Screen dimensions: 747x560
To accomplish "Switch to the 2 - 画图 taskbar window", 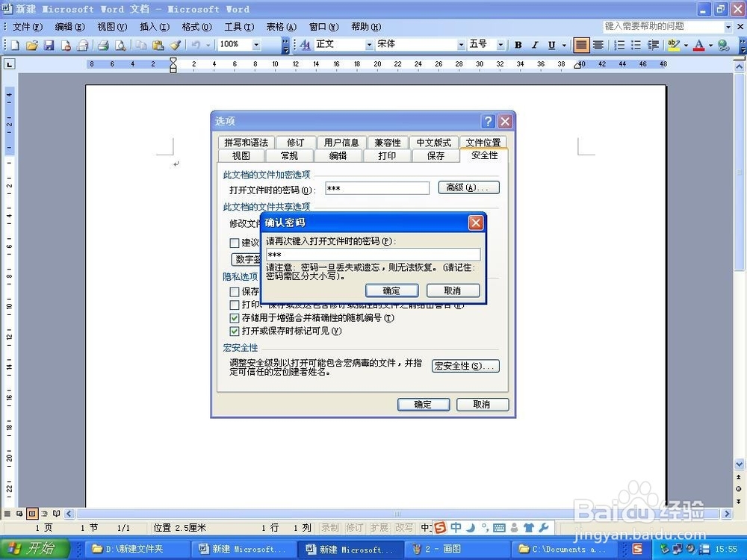I will [x=458, y=549].
